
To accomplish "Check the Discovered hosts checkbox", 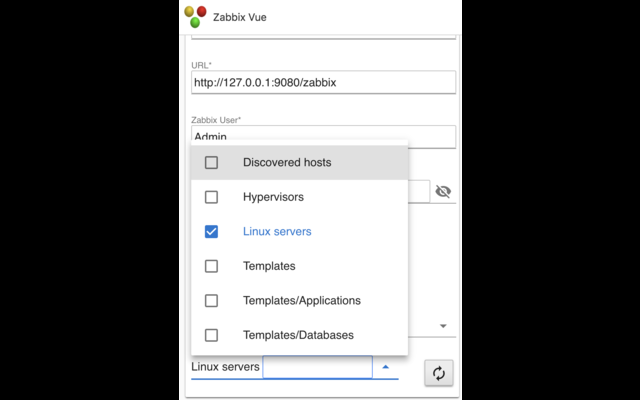I will click(x=211, y=162).
